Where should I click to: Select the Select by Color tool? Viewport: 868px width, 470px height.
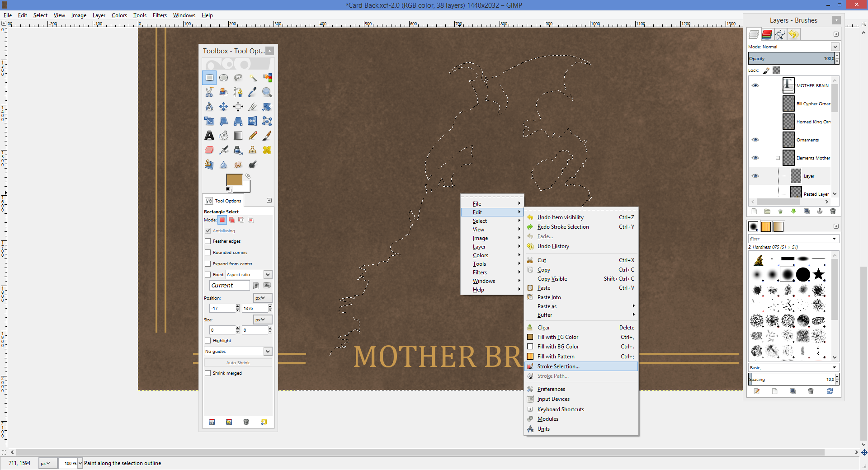[x=267, y=78]
